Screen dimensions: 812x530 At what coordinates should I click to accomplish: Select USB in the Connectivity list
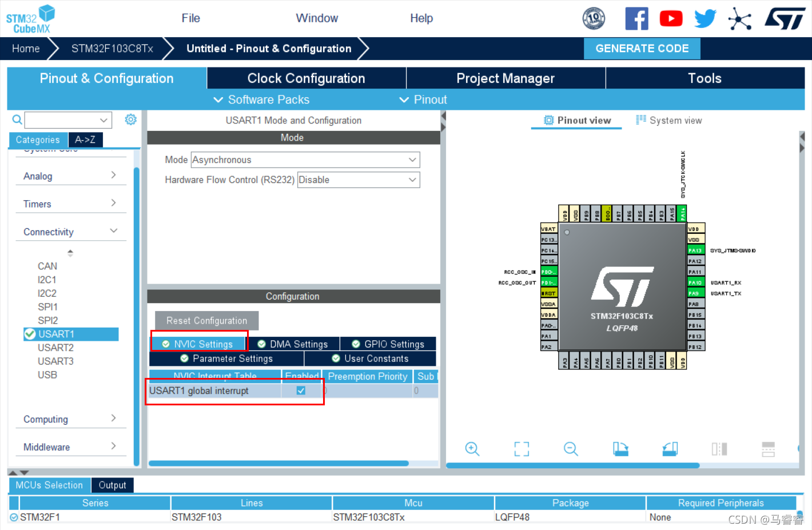(x=47, y=375)
